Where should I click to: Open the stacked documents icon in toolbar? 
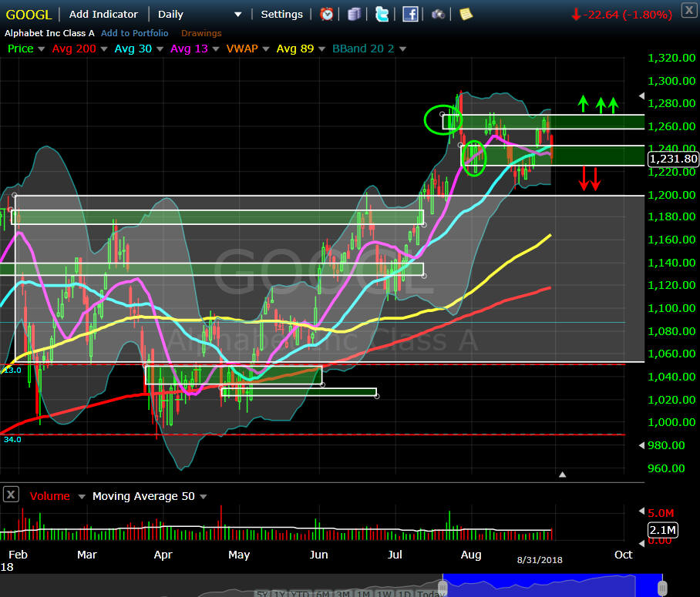pyautogui.click(x=354, y=14)
